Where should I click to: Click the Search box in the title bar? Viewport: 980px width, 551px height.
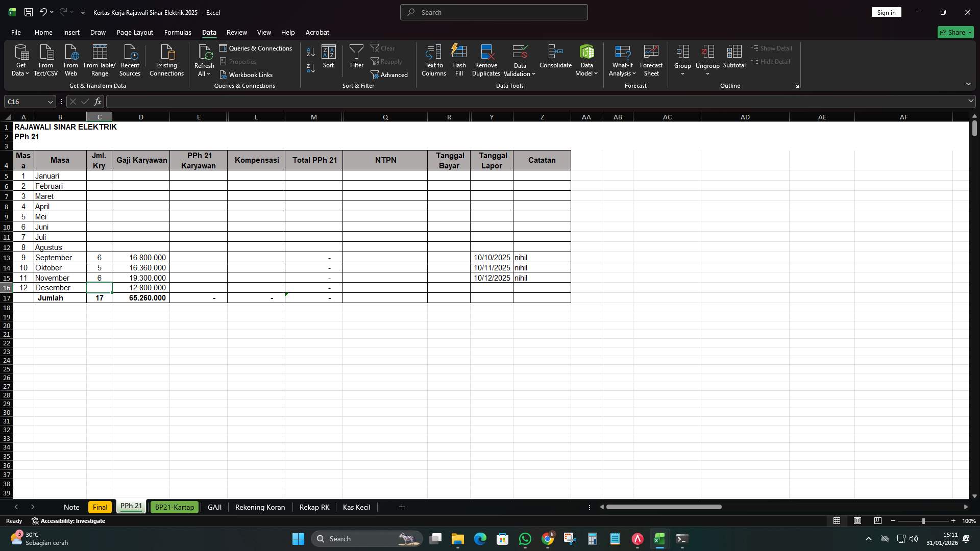493,12
